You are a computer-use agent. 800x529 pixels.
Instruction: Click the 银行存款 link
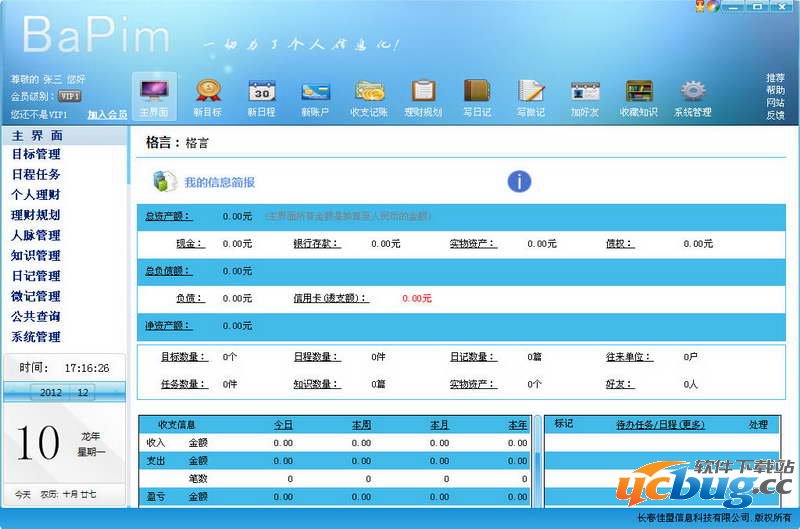pyautogui.click(x=317, y=244)
